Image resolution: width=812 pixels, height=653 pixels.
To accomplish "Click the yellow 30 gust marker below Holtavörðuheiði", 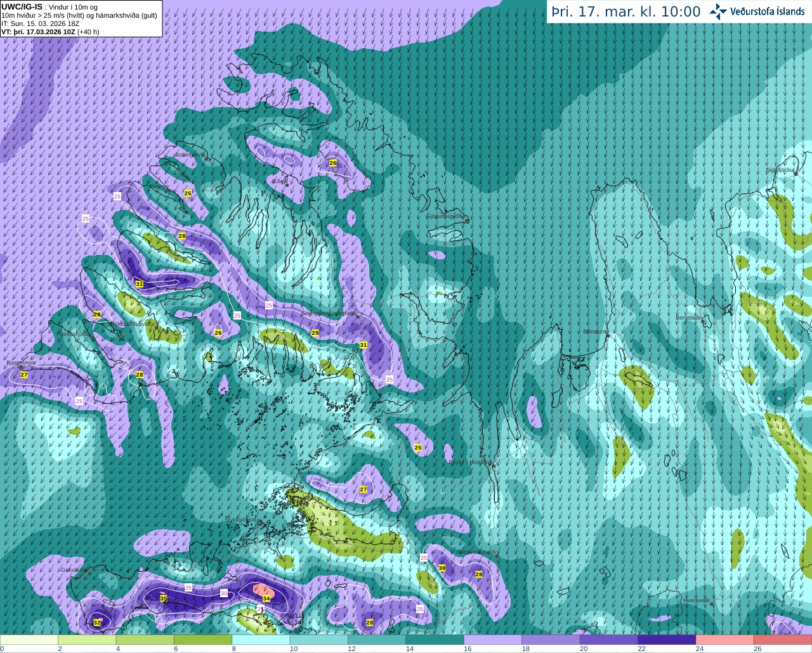I will point(442,568).
